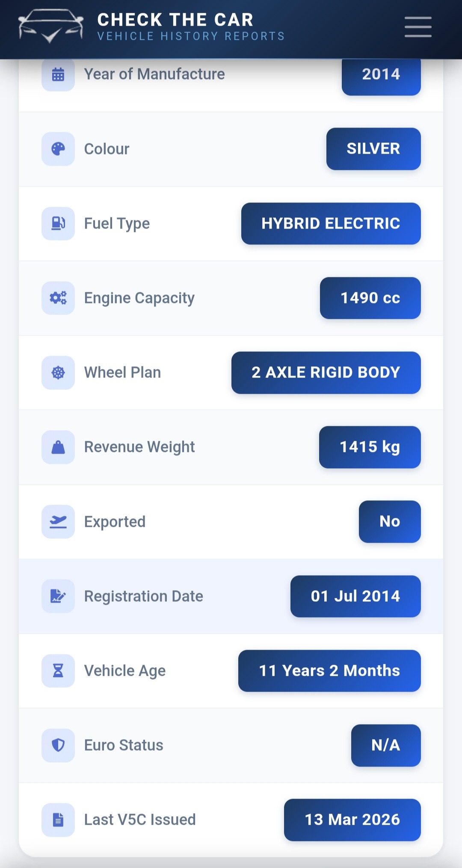The height and width of the screenshot is (868, 462).
Task: Click the Registration Date icon
Action: coord(58,596)
